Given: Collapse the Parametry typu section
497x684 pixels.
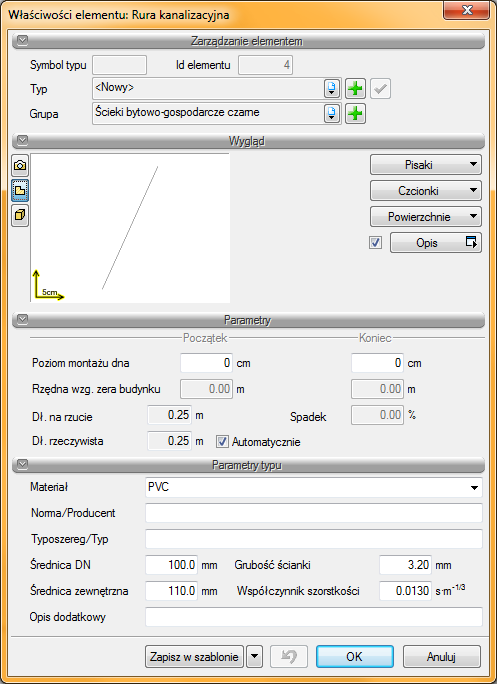Looking at the screenshot, I should pyautogui.click(x=22, y=465).
